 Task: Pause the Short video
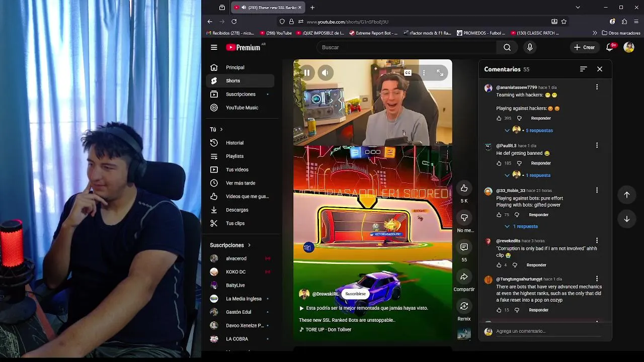307,73
